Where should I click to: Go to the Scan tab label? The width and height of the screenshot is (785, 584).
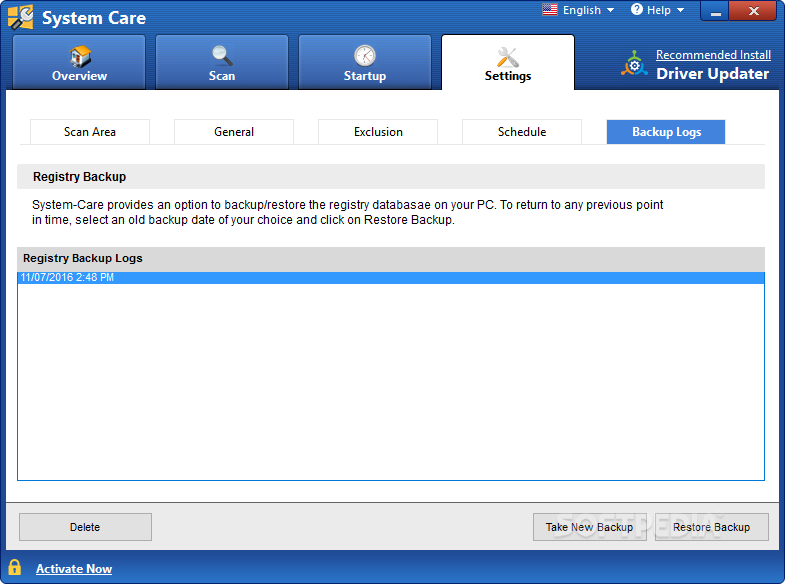[x=222, y=76]
